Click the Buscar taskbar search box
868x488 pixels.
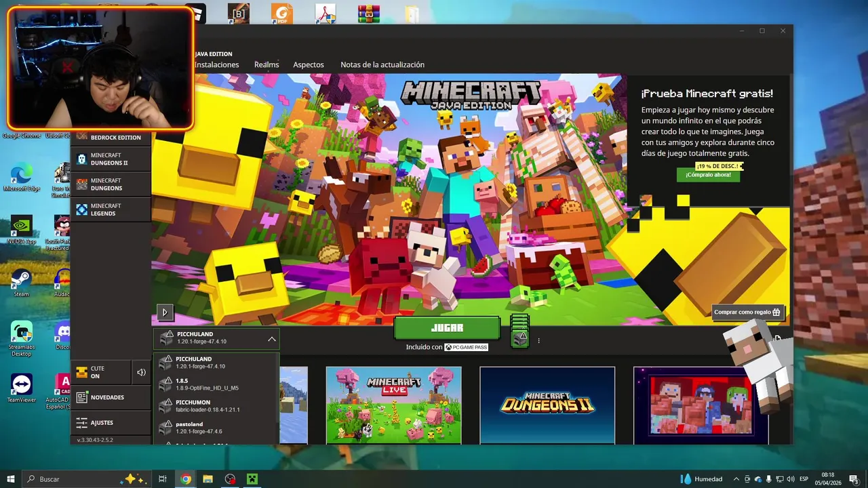pos(85,479)
